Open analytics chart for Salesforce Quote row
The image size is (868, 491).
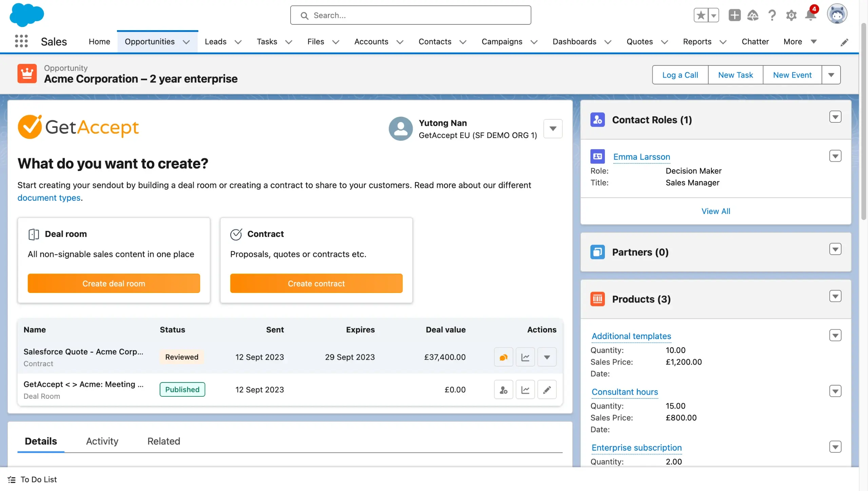(x=525, y=357)
